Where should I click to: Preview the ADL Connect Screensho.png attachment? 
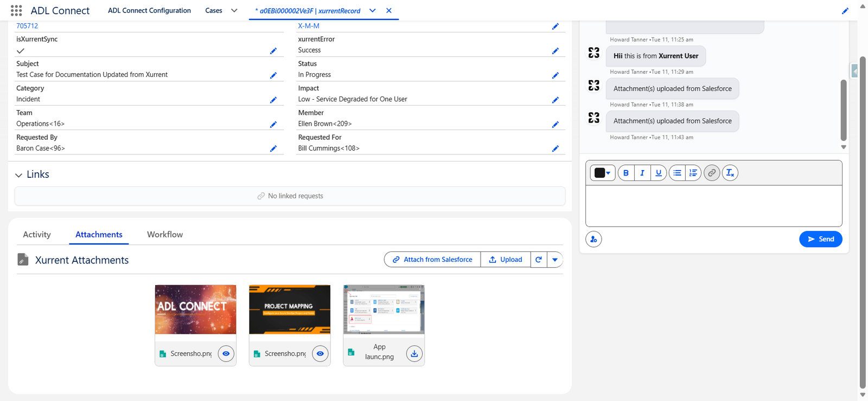coord(226,354)
